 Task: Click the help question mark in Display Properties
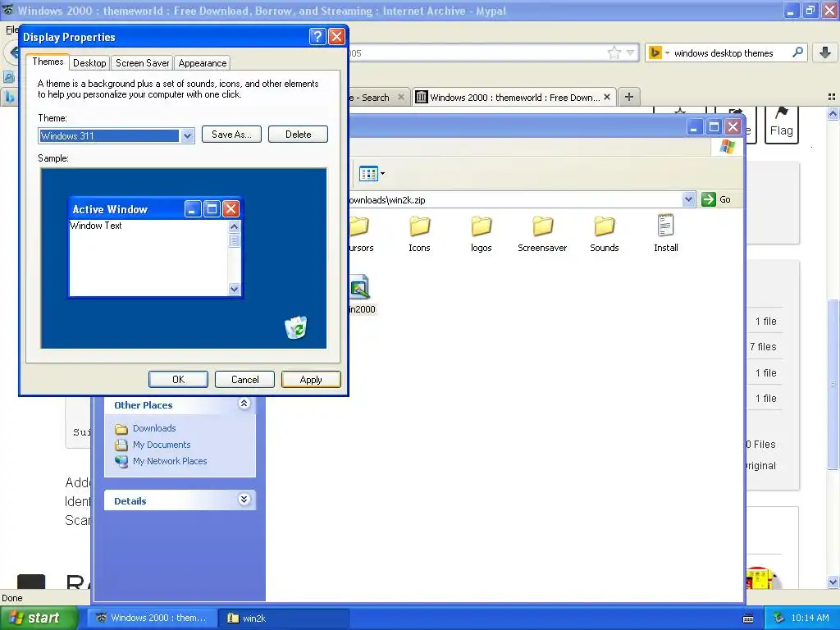(x=317, y=36)
